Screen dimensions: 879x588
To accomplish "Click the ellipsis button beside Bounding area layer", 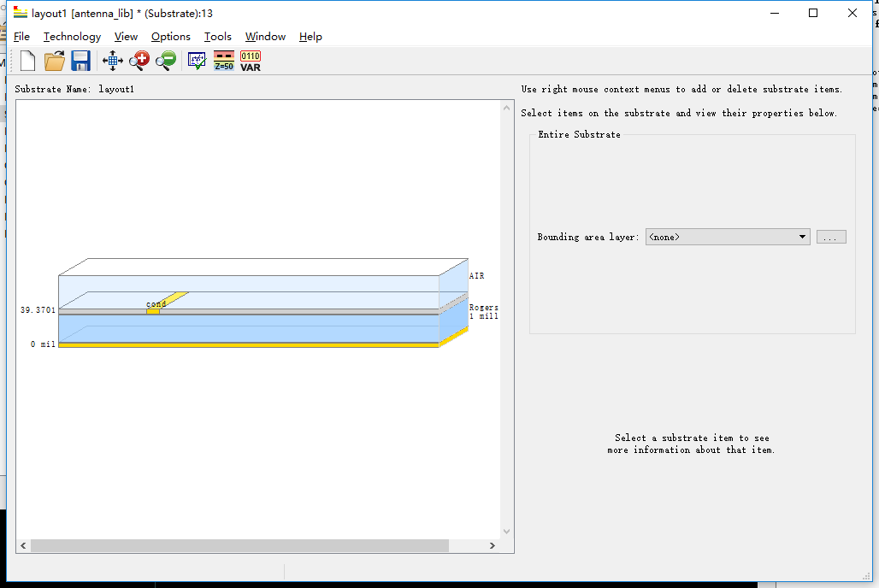I will (830, 237).
